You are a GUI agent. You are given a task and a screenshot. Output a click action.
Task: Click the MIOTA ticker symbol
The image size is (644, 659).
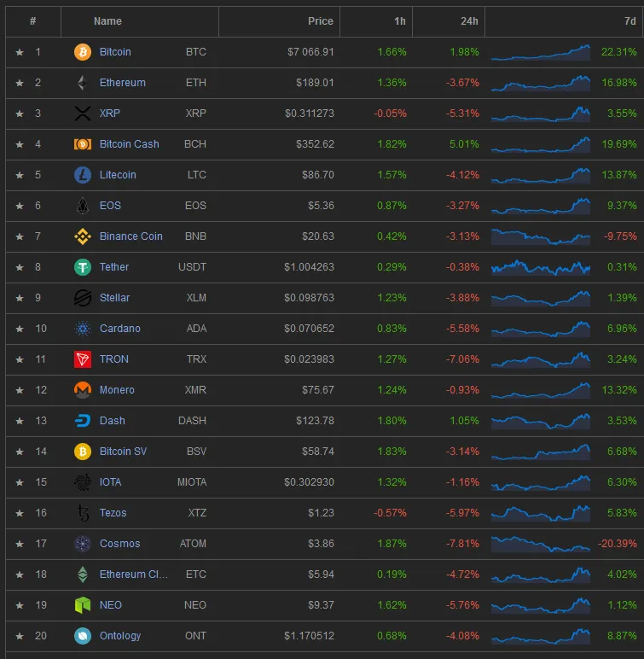[192, 482]
